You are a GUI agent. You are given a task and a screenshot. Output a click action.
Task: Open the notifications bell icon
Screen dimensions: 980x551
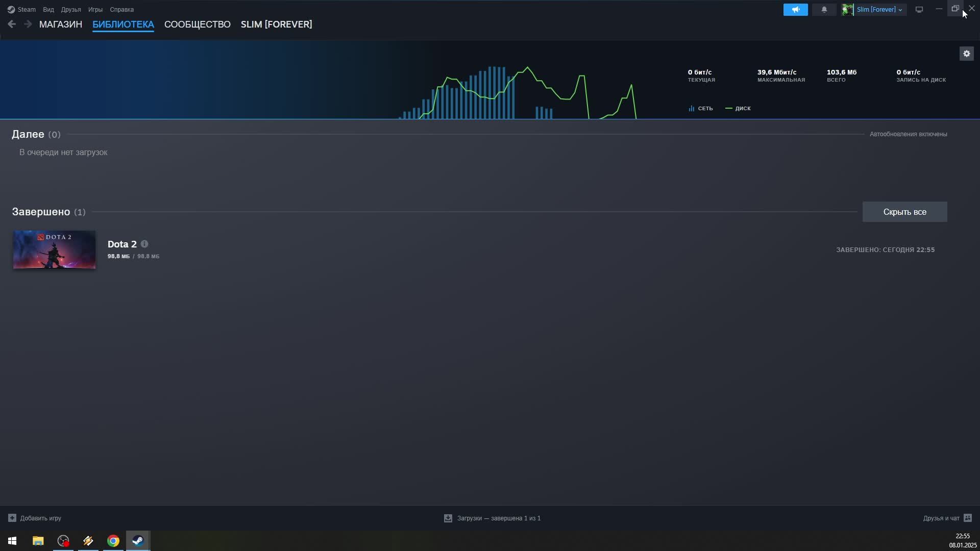tap(824, 10)
